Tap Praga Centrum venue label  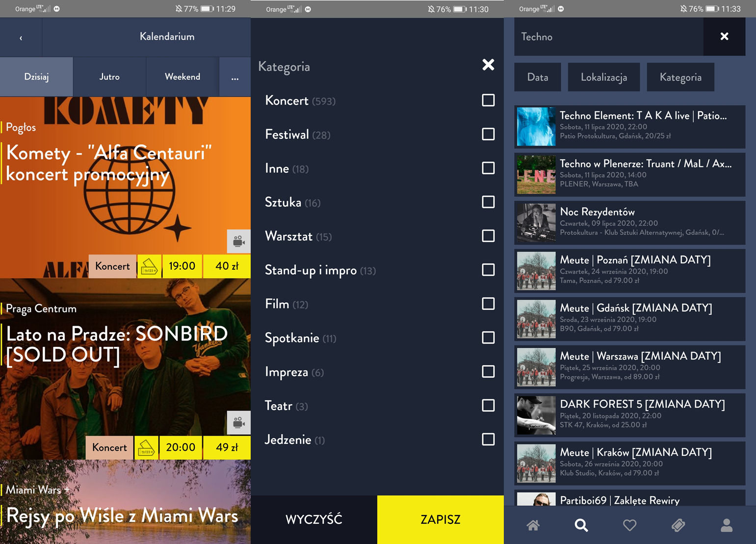pyautogui.click(x=41, y=309)
